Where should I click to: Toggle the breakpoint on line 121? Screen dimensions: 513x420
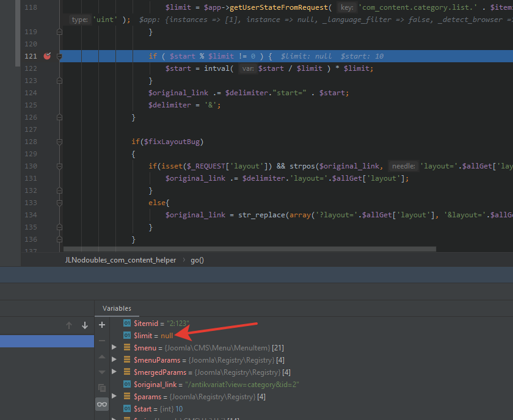pyautogui.click(x=47, y=56)
